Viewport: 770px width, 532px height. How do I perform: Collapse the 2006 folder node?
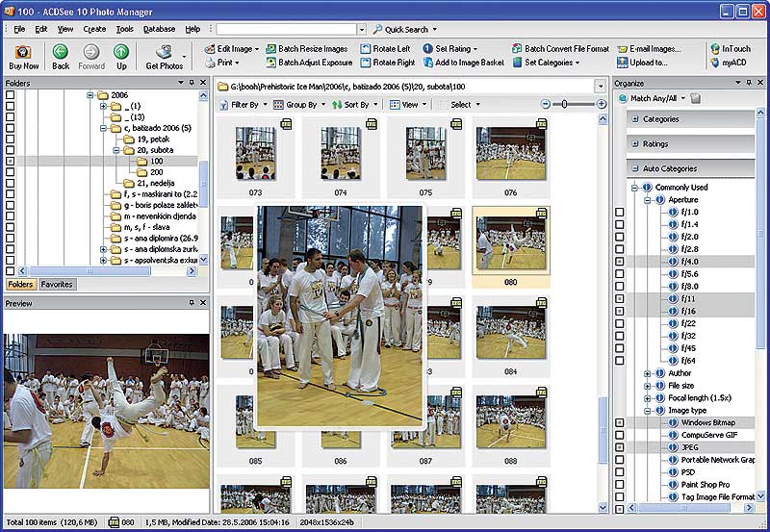pos(90,94)
